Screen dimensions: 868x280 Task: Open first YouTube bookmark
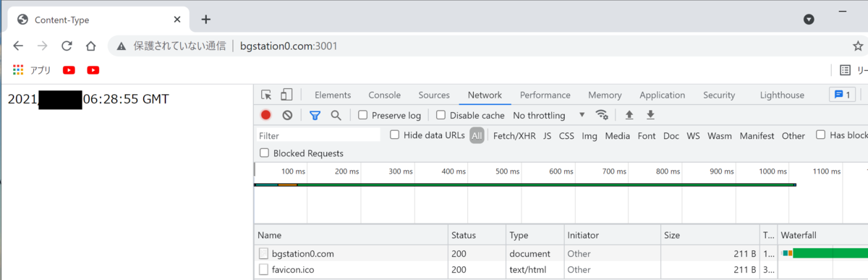click(69, 70)
